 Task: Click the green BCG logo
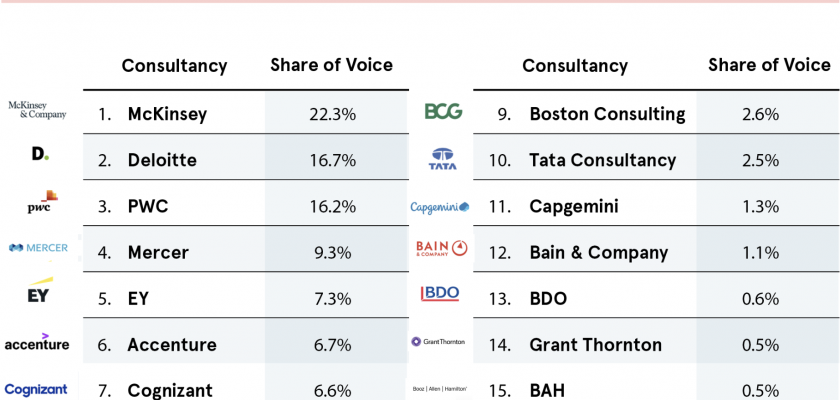coord(443,112)
